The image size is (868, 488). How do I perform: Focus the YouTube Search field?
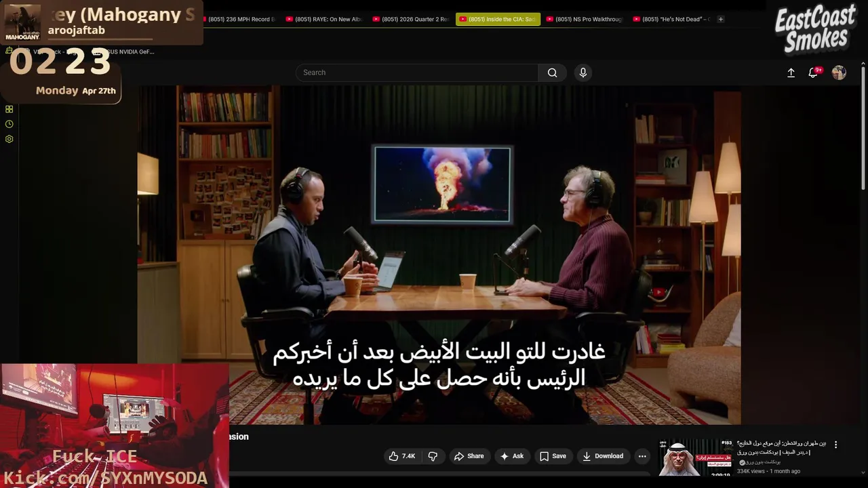[417, 73]
